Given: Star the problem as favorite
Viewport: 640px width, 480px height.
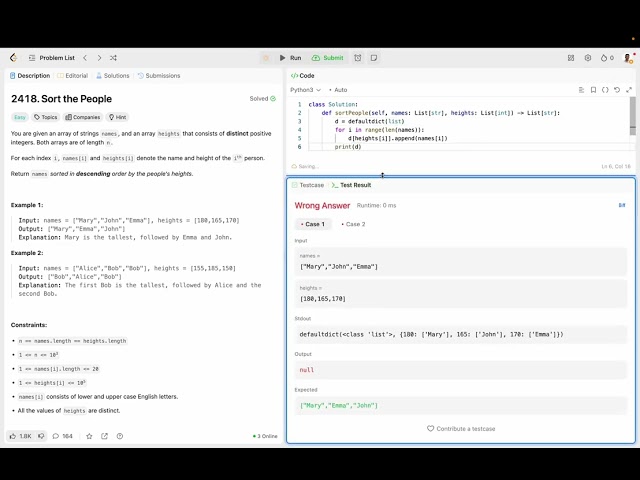Looking at the screenshot, I should click(89, 436).
